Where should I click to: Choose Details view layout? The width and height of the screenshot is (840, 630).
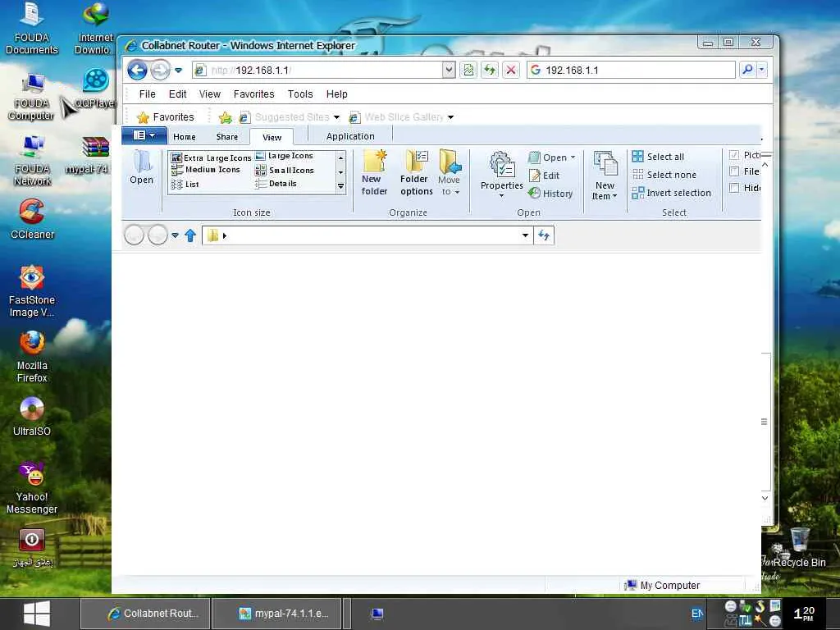(276, 184)
